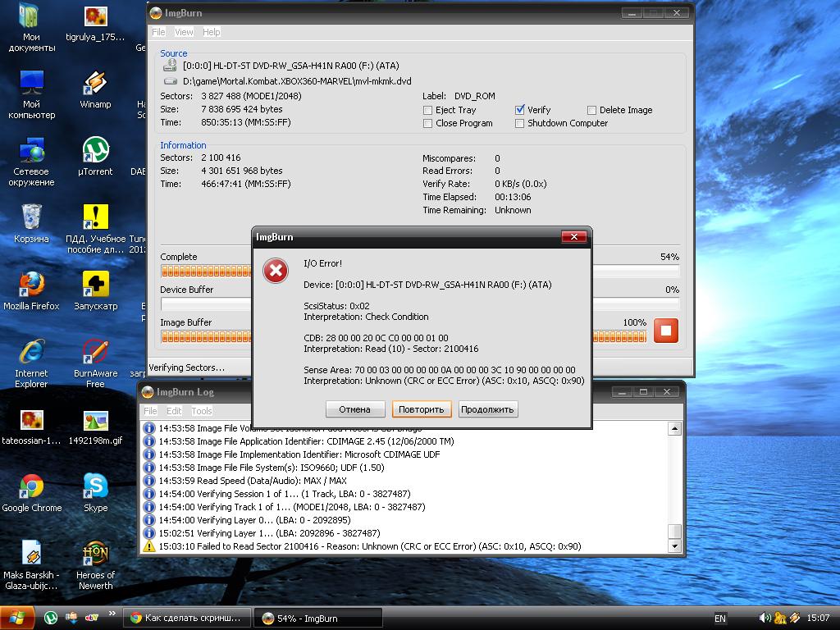Click the Verifying Sectors status bar text
This screenshot has width=840, height=630.
point(186,367)
